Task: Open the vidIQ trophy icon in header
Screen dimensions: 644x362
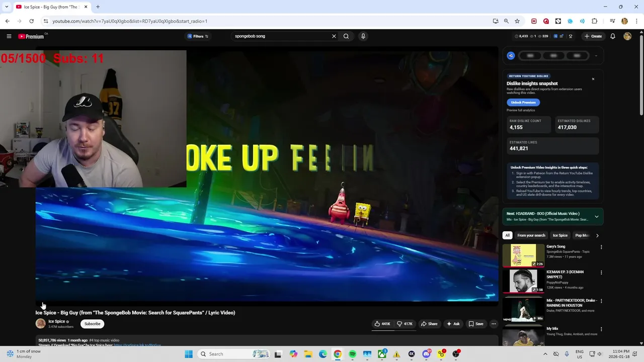Action: pyautogui.click(x=571, y=36)
